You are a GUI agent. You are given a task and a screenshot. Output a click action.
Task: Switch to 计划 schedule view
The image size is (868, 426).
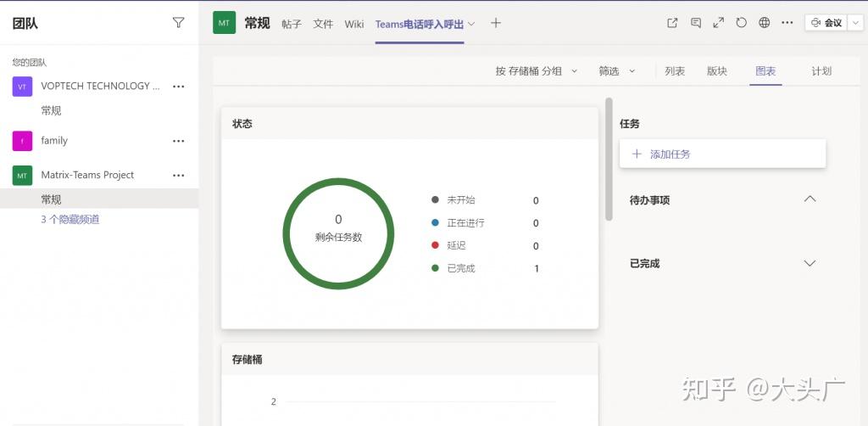click(x=821, y=71)
